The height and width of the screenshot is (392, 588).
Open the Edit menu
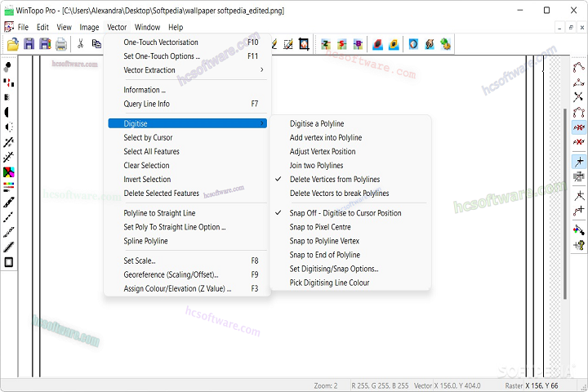42,27
